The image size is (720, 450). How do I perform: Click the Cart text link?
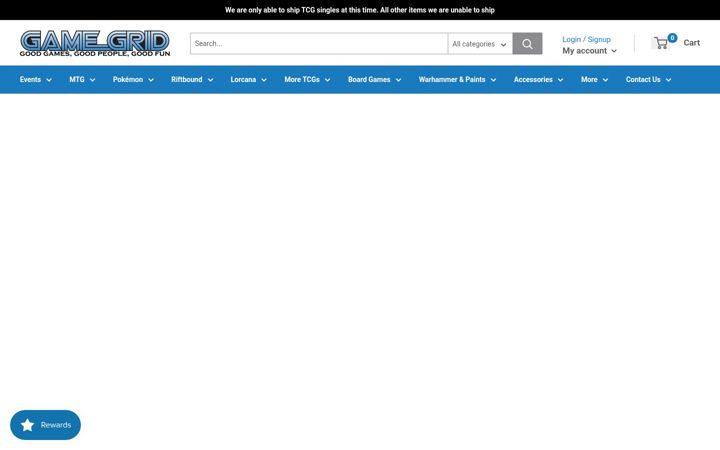(x=692, y=43)
